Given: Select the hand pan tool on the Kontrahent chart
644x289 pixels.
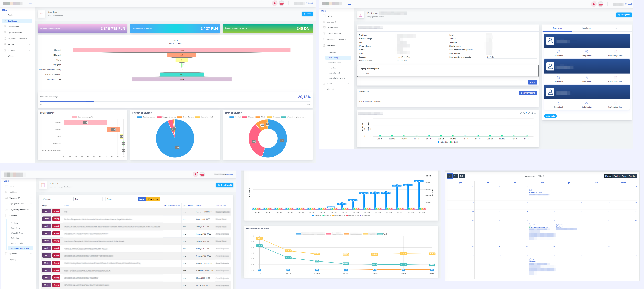Looking at the screenshot, I should tap(529, 113).
